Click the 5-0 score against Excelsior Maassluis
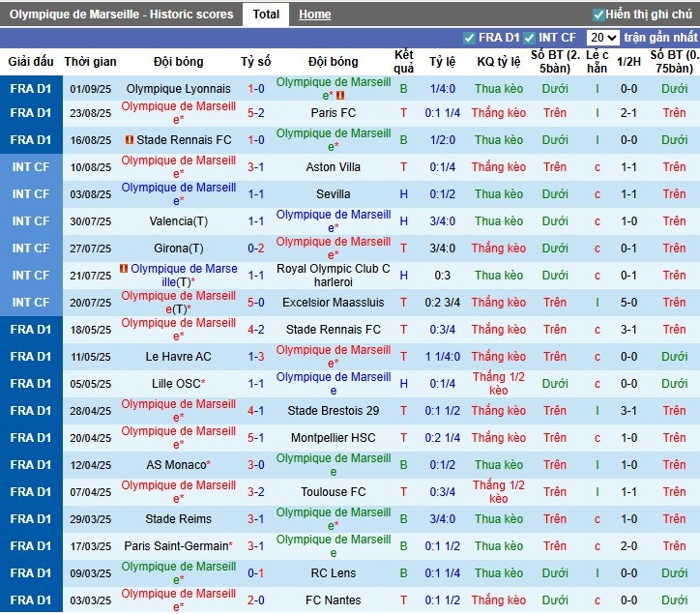Viewport: 700px width, 614px height. pos(256,303)
